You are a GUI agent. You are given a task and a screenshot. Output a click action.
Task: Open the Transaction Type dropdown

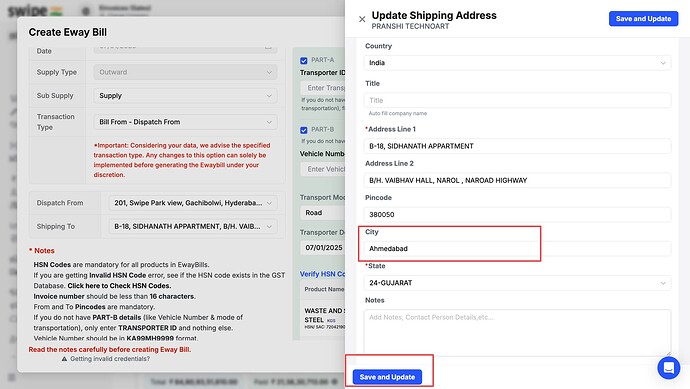pos(185,122)
